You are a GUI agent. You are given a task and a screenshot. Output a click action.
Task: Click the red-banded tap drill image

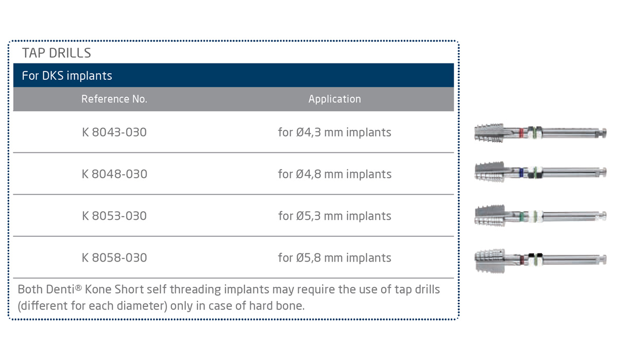pos(540,132)
